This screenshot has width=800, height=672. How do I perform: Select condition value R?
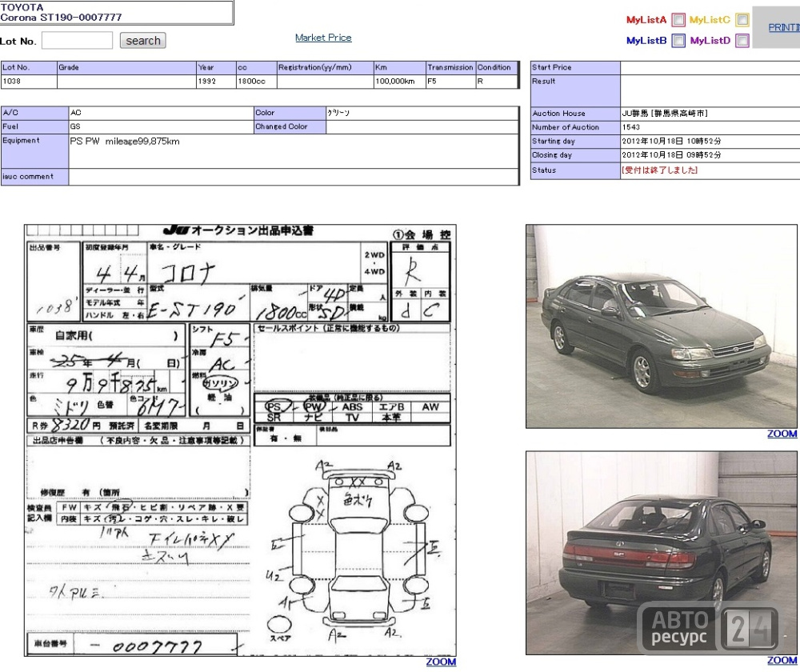(x=497, y=82)
